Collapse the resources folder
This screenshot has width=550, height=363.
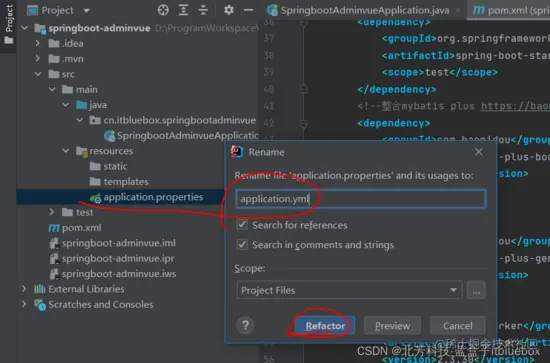click(66, 151)
